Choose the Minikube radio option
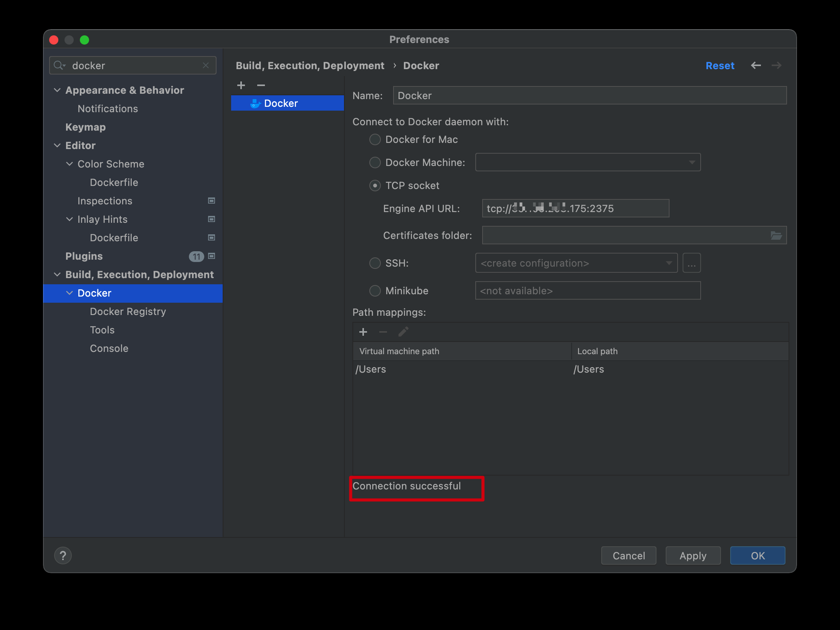This screenshot has height=630, width=840. click(x=375, y=291)
